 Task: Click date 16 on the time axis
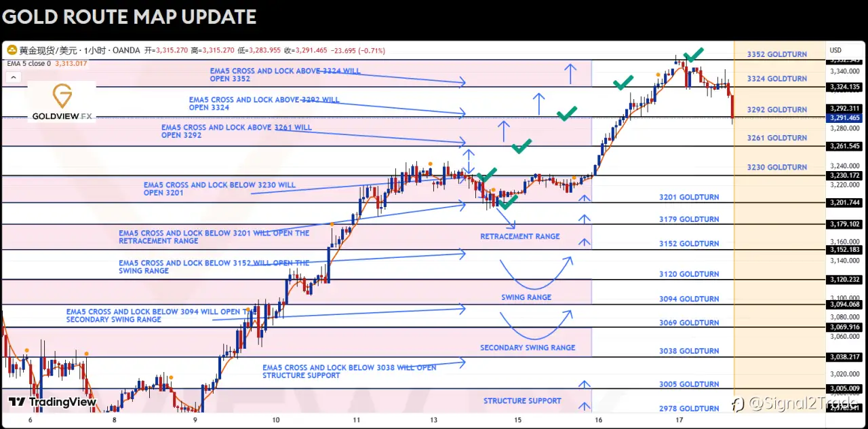[x=599, y=421]
